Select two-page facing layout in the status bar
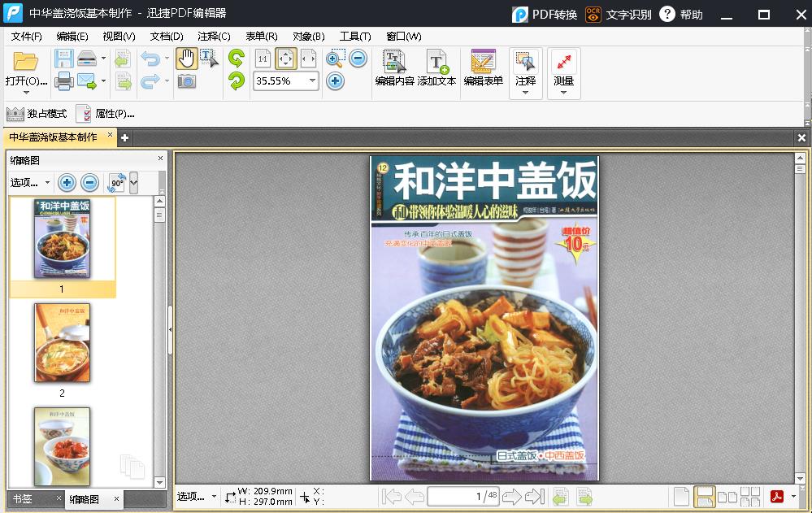 (727, 497)
